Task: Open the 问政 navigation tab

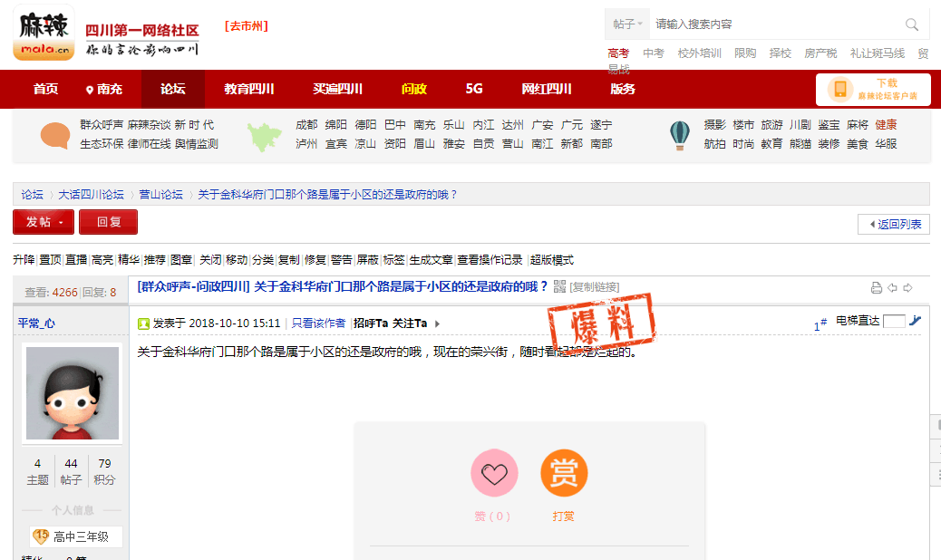Action: [x=413, y=89]
